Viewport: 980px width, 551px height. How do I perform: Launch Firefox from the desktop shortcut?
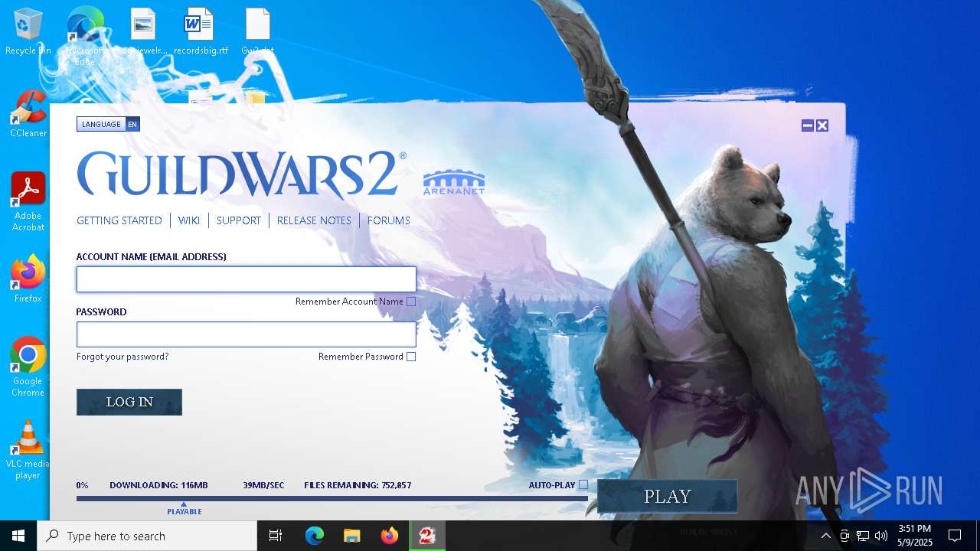click(28, 279)
